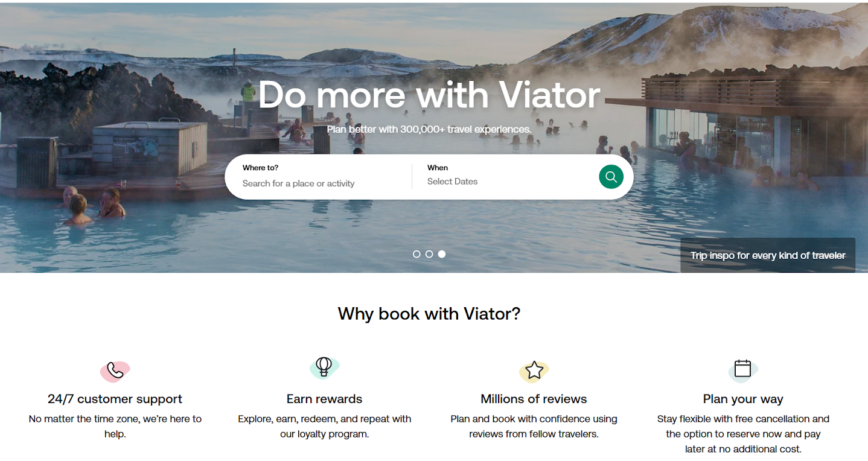Select the third filled carousel dot
Viewport: 868px width, 461px height.
pyautogui.click(x=442, y=254)
